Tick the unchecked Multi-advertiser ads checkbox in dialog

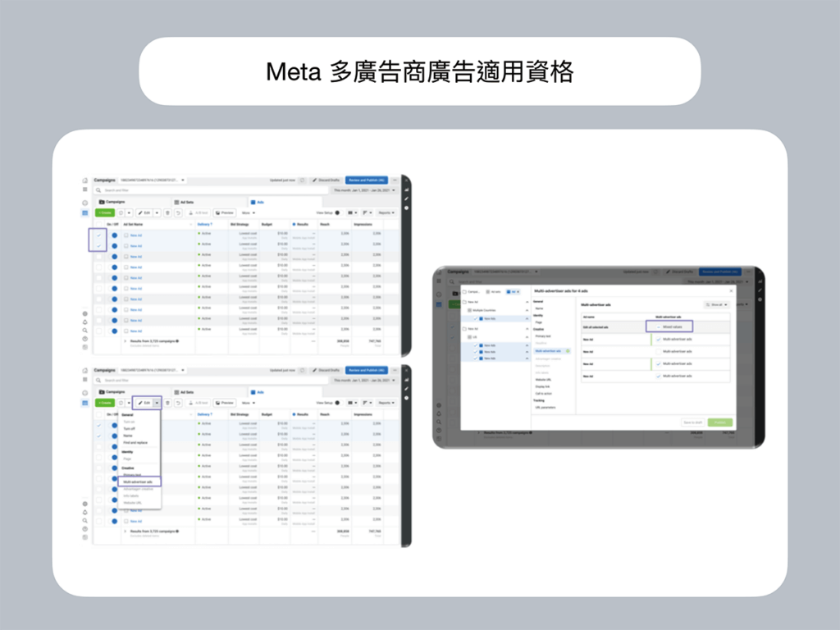click(659, 351)
